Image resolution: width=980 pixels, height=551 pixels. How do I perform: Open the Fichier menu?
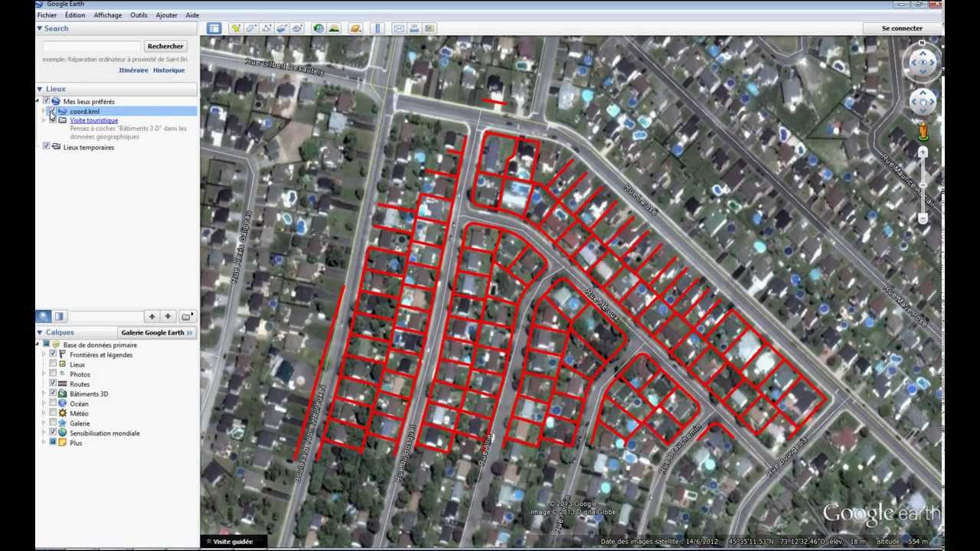[47, 15]
